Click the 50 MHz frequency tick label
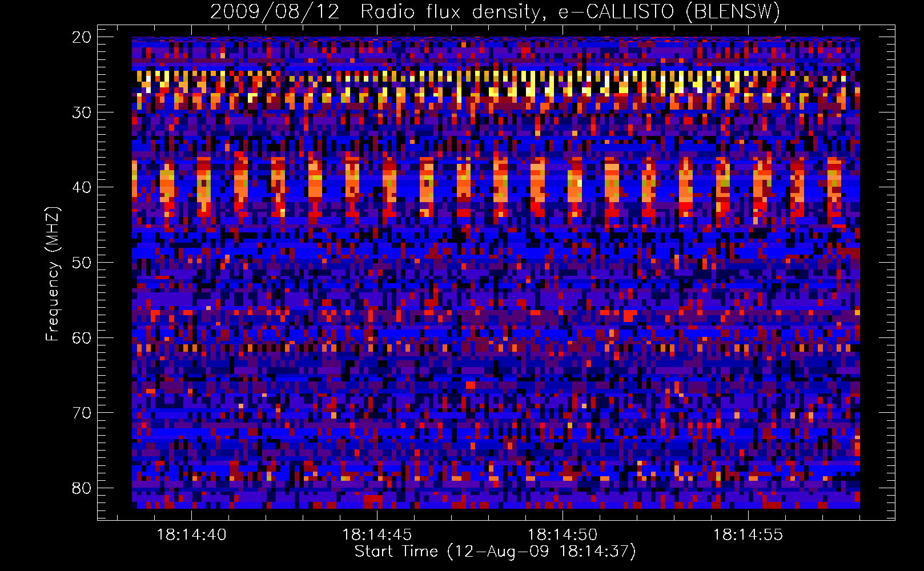The image size is (924, 571). click(82, 263)
